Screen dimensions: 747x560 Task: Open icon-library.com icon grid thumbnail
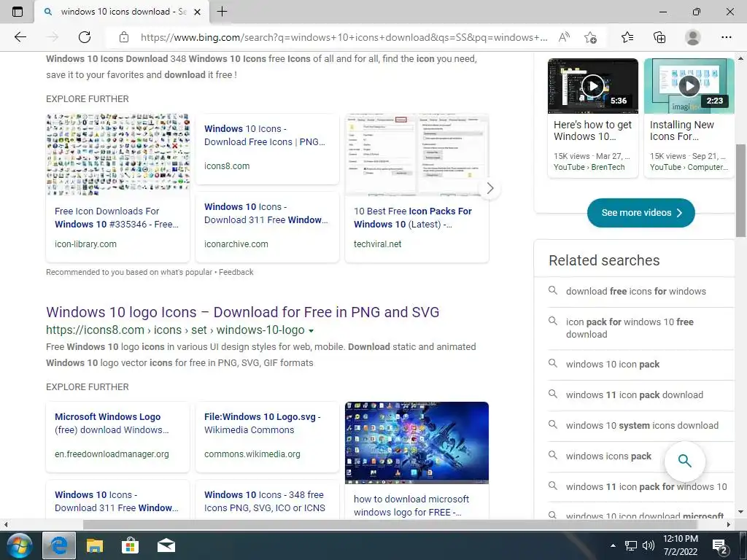[x=117, y=155]
